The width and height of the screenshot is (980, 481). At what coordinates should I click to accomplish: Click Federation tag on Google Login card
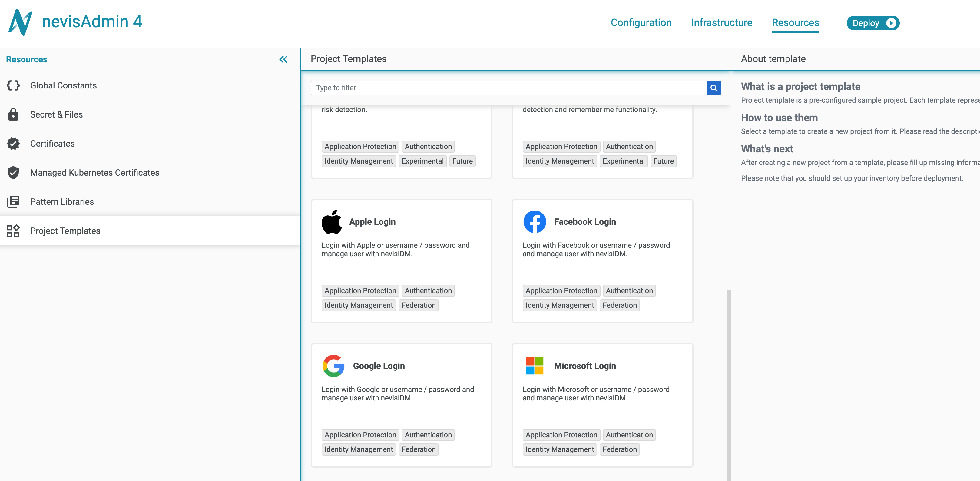(x=419, y=449)
